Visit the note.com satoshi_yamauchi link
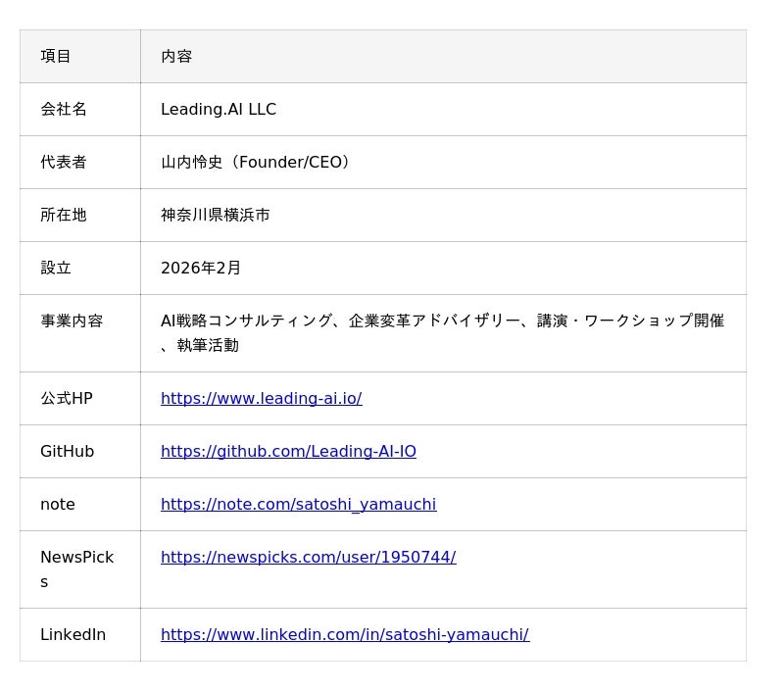The width and height of the screenshot is (784, 691). [298, 504]
